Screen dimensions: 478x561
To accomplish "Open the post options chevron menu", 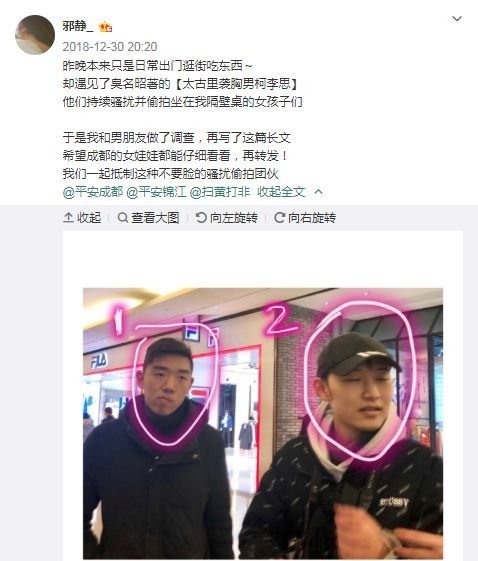I will (457, 19).
